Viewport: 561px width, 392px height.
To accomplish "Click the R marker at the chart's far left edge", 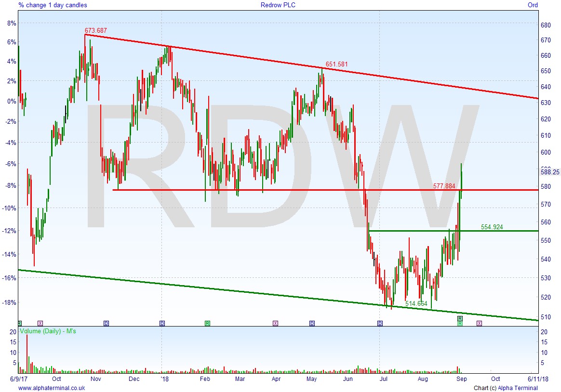I will click(19, 324).
